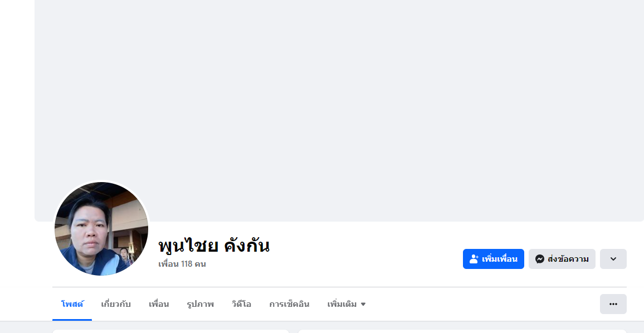Open the circular profile picture
Viewport: 644px width, 333px height.
(101, 229)
